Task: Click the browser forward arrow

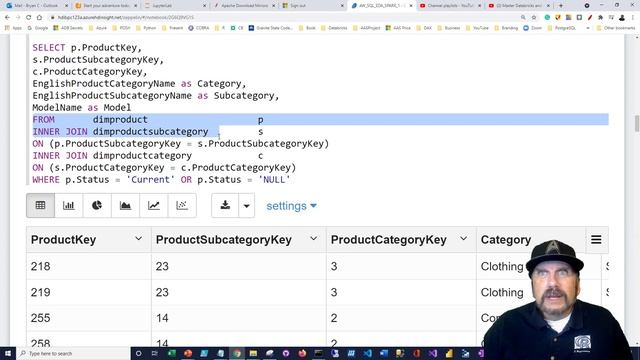Action: click(x=18, y=18)
